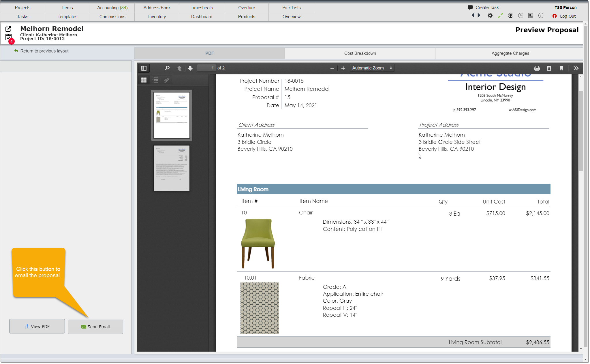
Task: Zoom in the PDF with plus button
Action: point(343,68)
